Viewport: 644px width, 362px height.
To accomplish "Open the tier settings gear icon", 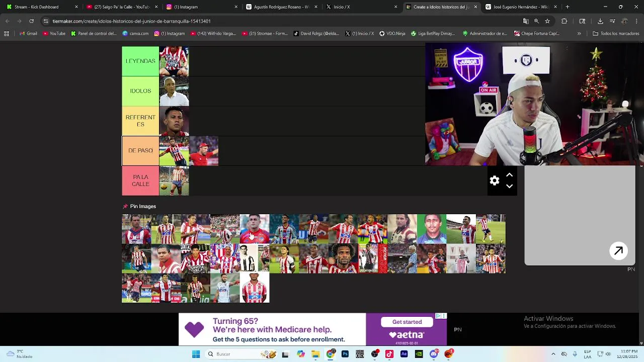I will [495, 181].
